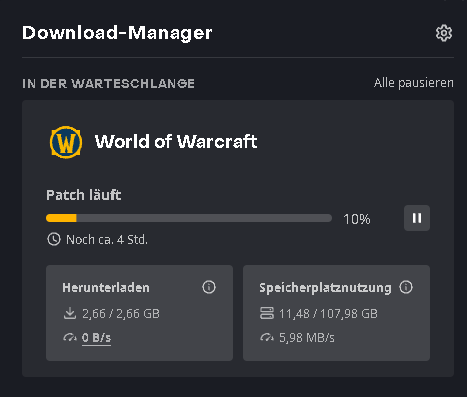Click the speed gauge icon beside 5,98 MB/s
Image resolution: width=467 pixels, height=397 pixels.
[267, 337]
